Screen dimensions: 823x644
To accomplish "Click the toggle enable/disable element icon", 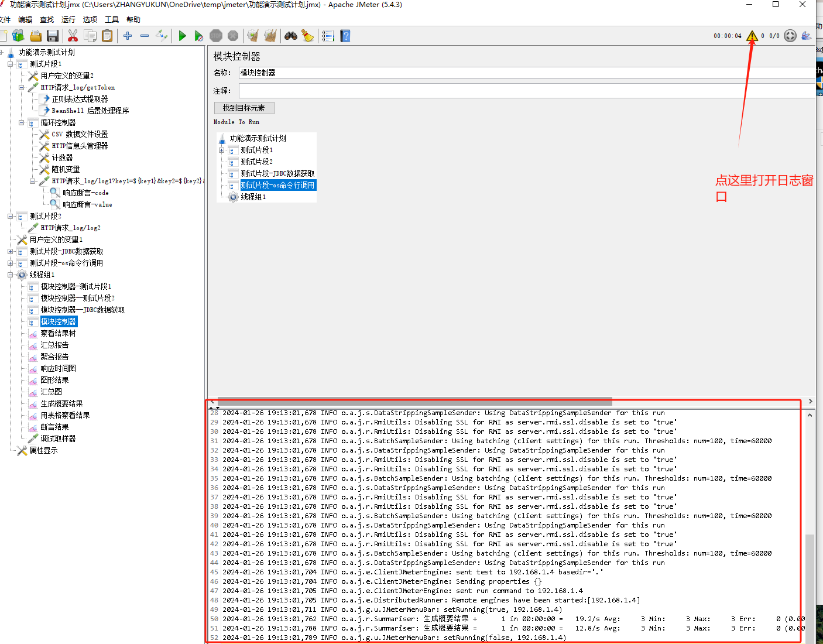I will 162,36.
